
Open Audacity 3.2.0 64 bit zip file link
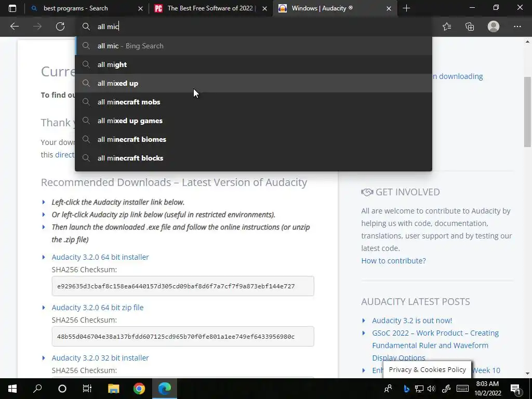(x=97, y=308)
